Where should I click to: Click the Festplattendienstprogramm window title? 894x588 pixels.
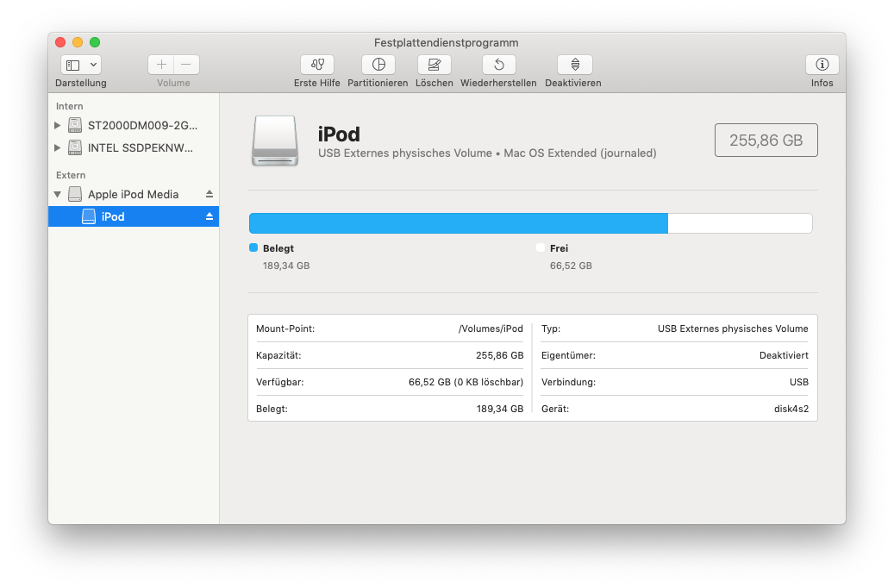pyautogui.click(x=447, y=43)
